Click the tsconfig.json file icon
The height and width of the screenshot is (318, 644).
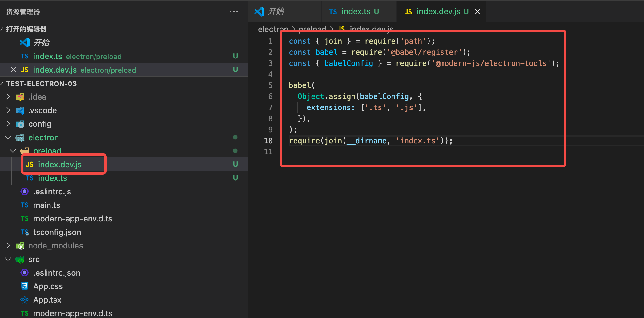[24, 232]
